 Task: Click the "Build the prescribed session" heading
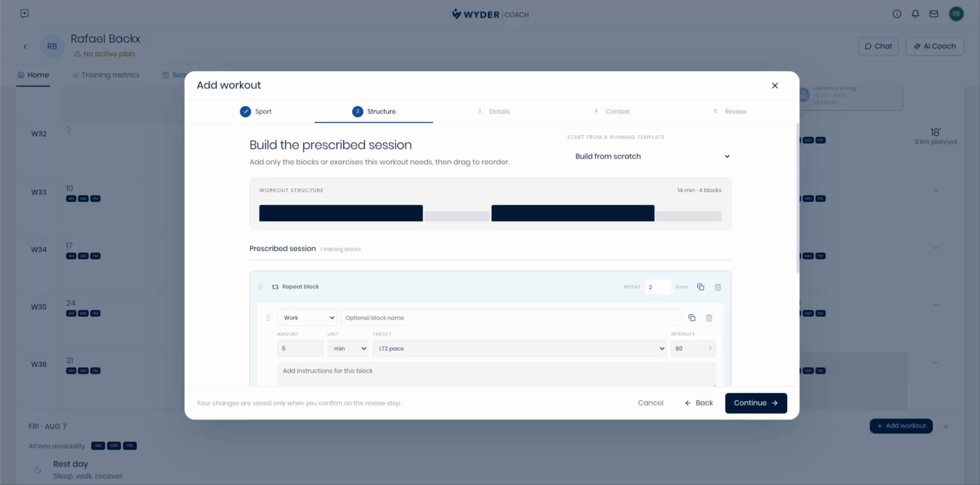pyautogui.click(x=331, y=145)
